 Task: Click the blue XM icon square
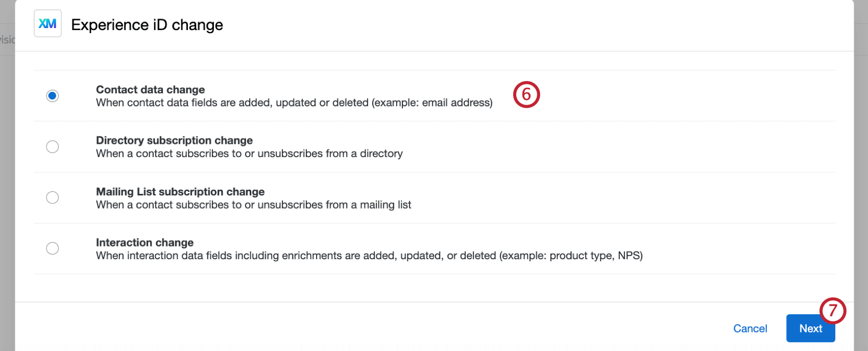pyautogui.click(x=47, y=23)
